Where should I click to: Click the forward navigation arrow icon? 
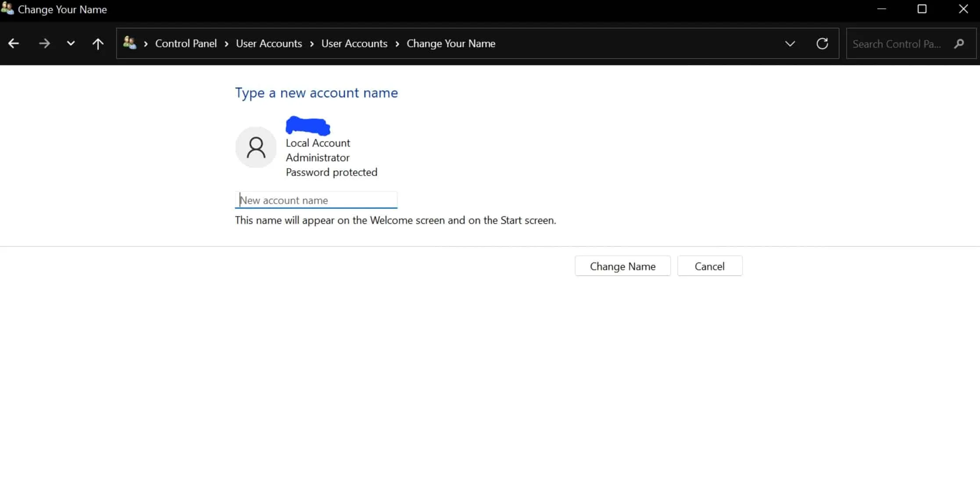point(44,43)
